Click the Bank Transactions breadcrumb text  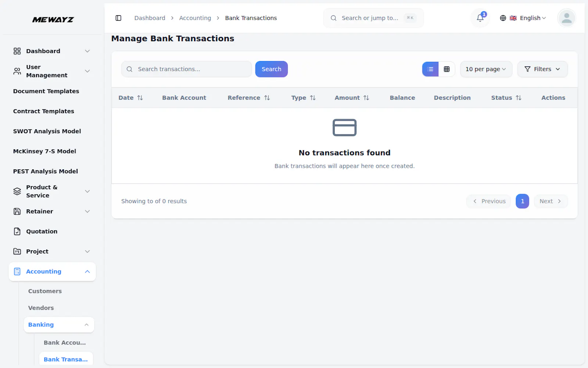251,18
